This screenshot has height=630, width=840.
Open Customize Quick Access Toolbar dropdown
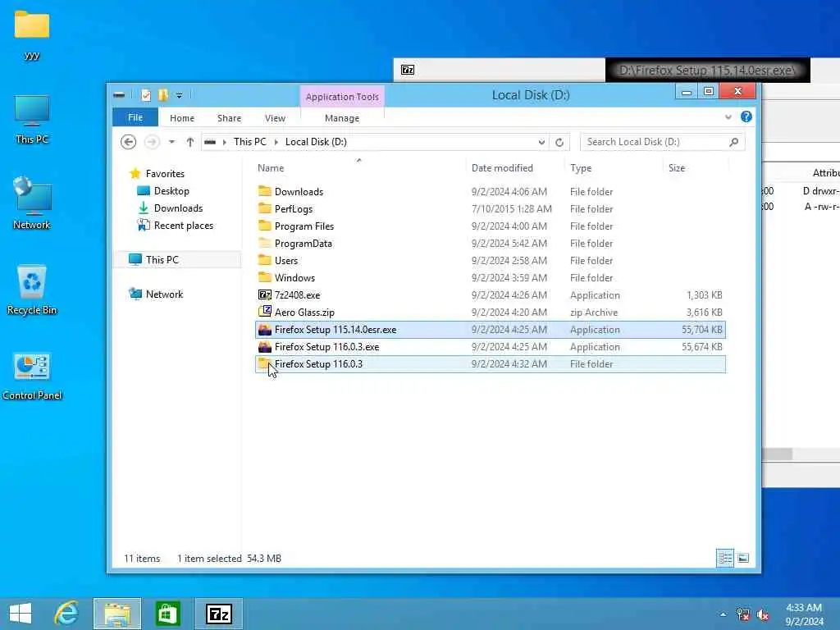pos(180,95)
